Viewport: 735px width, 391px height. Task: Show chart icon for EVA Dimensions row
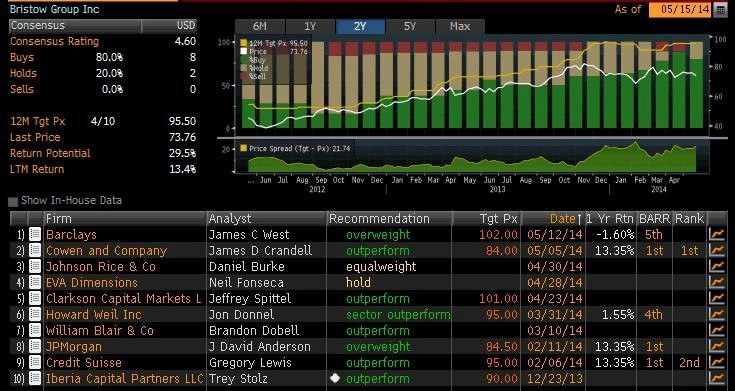717,282
